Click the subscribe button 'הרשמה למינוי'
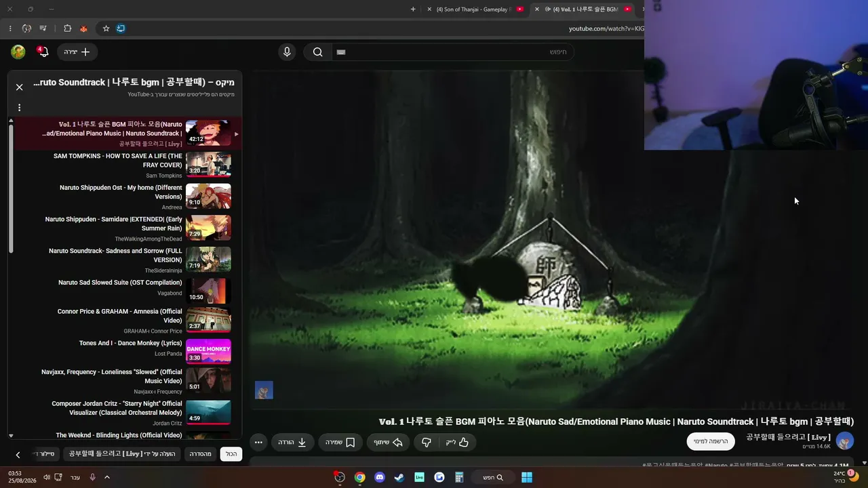 point(711,441)
